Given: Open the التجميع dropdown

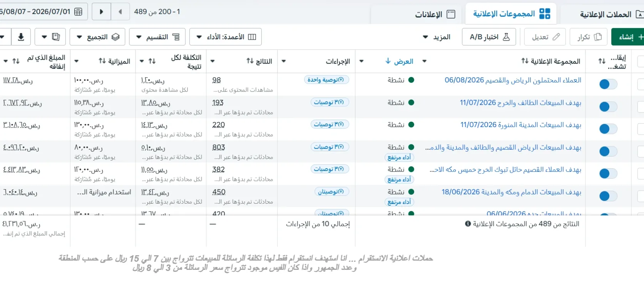Looking at the screenshot, I should (x=97, y=37).
